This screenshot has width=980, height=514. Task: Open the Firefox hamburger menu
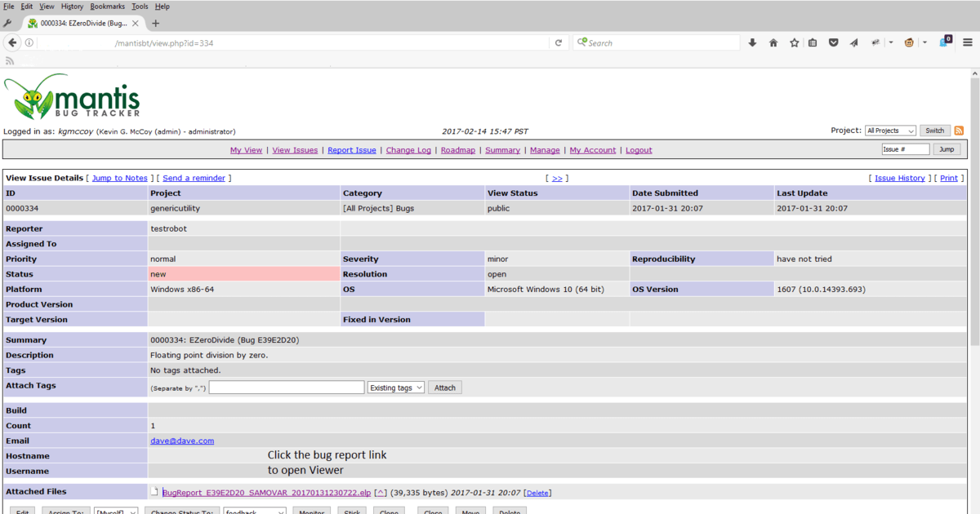967,42
